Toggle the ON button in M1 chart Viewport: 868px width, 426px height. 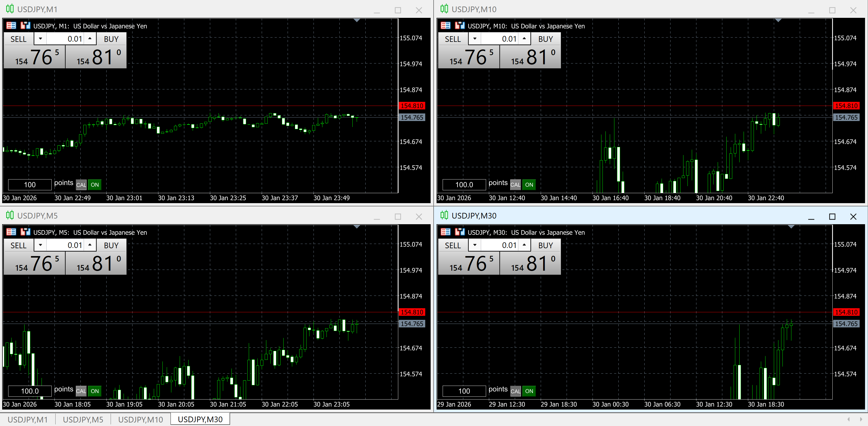point(95,185)
